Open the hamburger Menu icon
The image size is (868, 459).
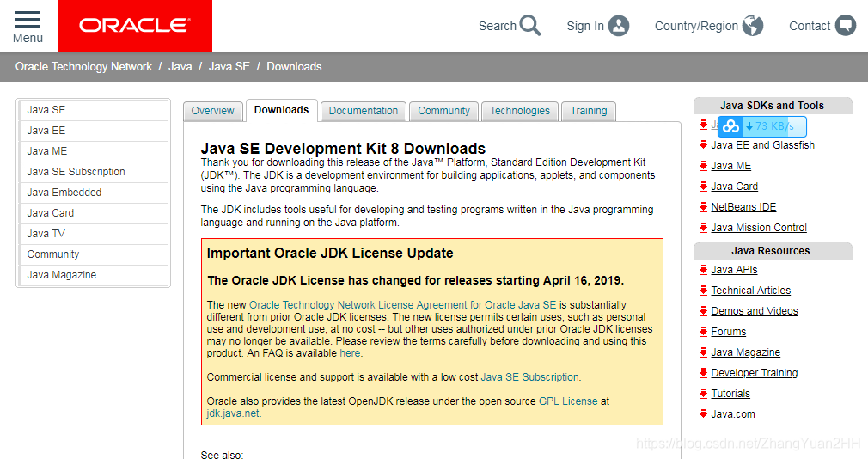(x=28, y=20)
